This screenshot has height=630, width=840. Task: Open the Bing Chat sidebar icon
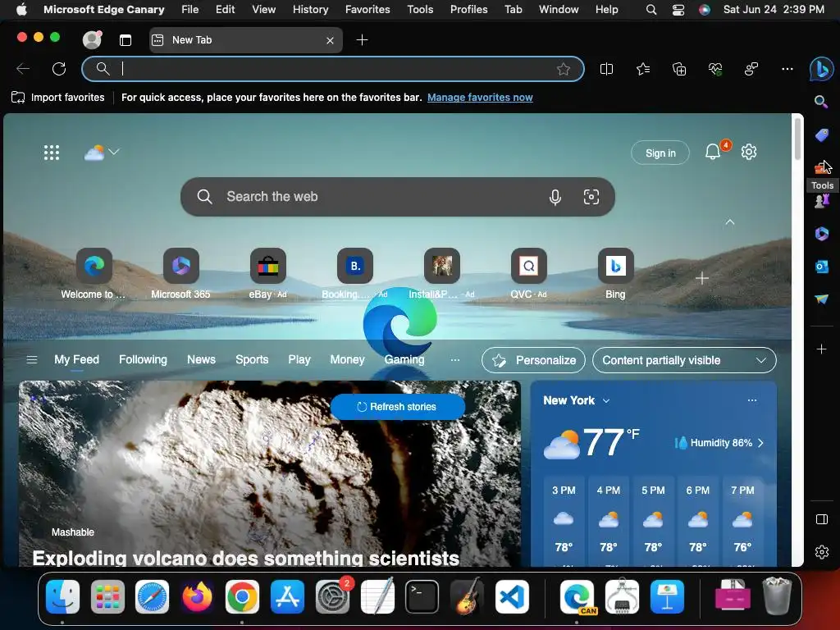(x=821, y=69)
